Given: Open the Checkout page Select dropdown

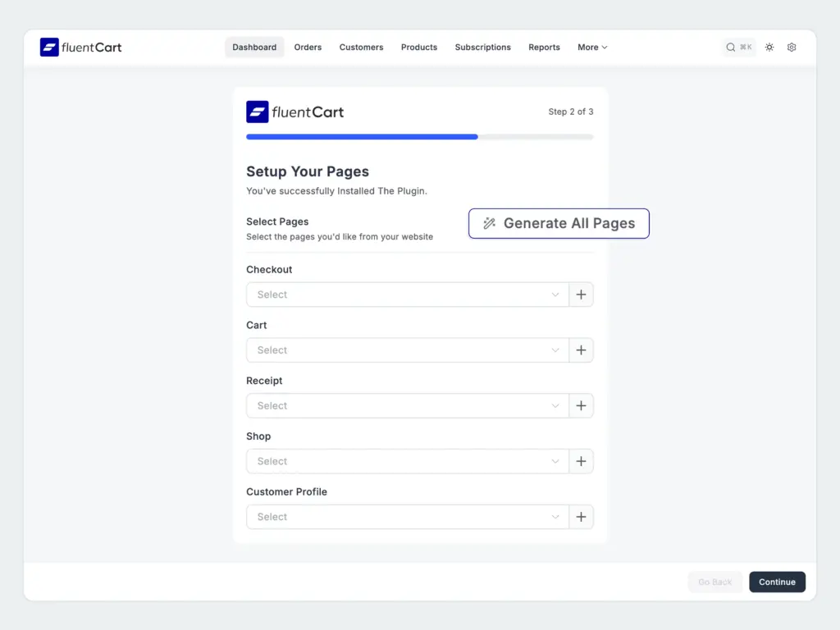Looking at the screenshot, I should 407,294.
